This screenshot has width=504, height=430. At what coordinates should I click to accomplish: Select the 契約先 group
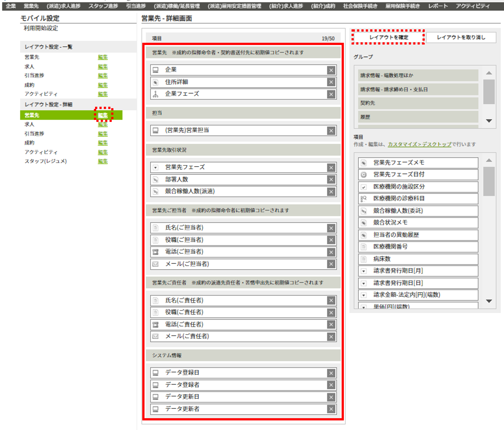418,103
